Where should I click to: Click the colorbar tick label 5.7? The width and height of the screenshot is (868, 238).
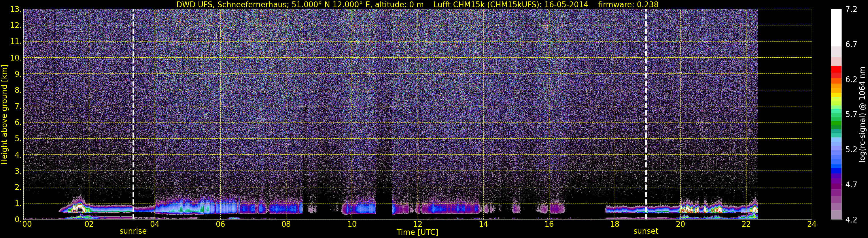point(851,115)
